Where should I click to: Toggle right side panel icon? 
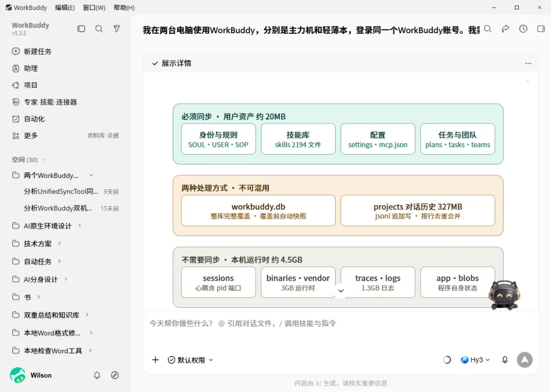(x=541, y=29)
